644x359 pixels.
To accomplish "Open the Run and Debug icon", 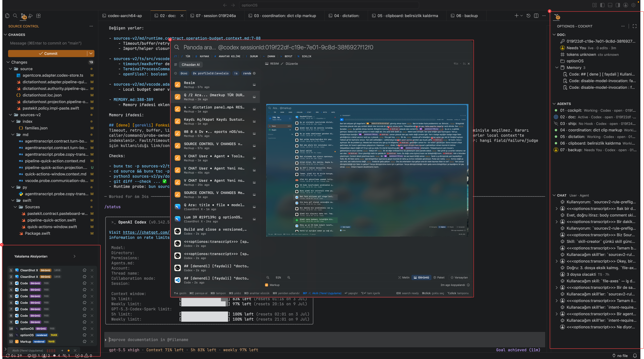I will pyautogui.click(x=31, y=16).
